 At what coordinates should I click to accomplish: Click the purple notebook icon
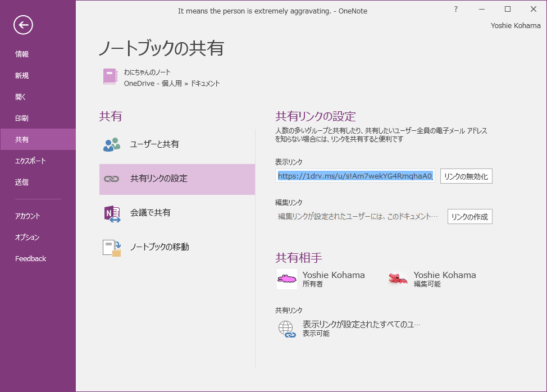pos(110,76)
